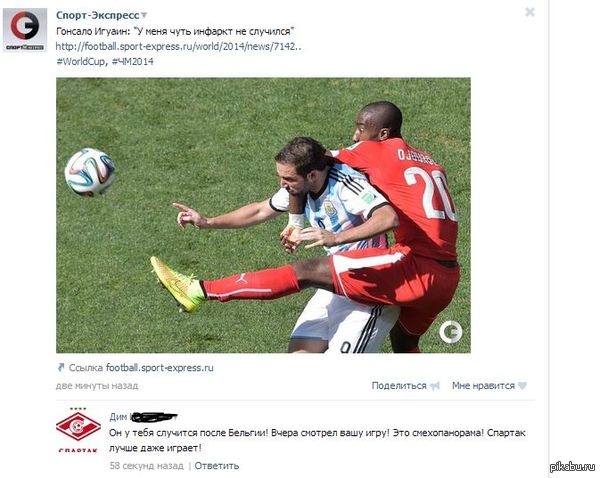Click the Ссылка arrow icon
The image size is (600, 478).
click(x=60, y=368)
